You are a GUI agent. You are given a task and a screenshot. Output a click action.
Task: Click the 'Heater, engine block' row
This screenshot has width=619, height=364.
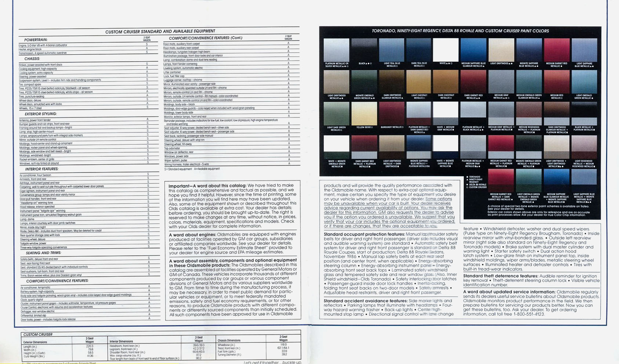[89, 49]
